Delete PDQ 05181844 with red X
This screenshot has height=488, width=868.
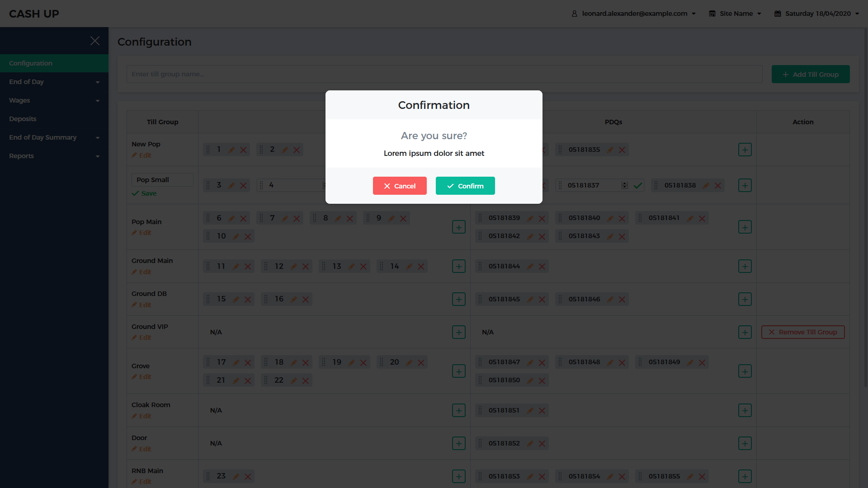542,267
